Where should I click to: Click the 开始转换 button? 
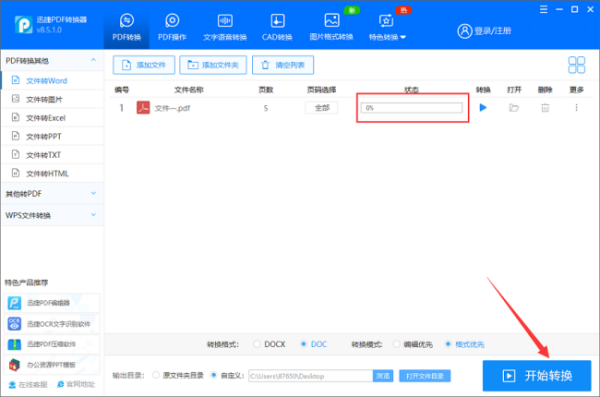tap(537, 376)
